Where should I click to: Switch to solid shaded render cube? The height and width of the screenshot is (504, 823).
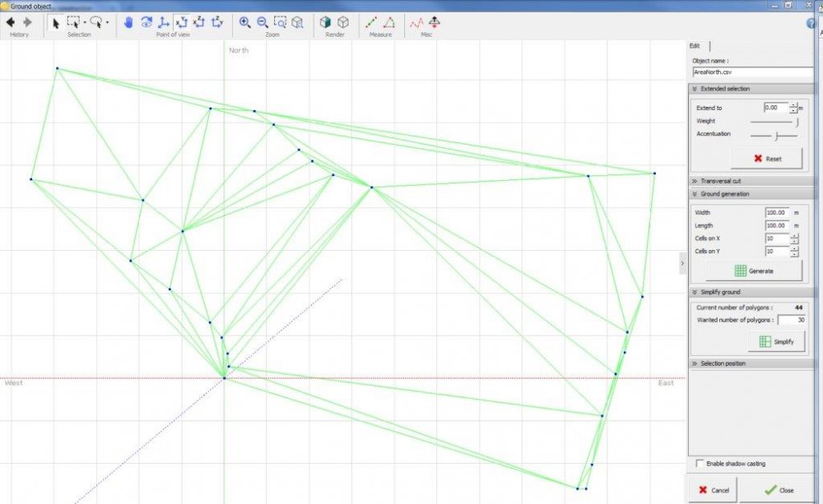(326, 23)
